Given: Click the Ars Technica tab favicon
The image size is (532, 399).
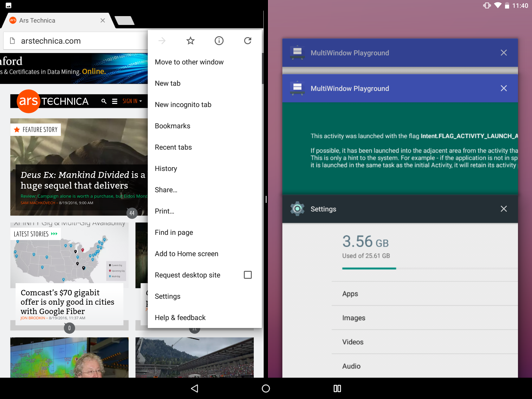Looking at the screenshot, I should point(12,20).
